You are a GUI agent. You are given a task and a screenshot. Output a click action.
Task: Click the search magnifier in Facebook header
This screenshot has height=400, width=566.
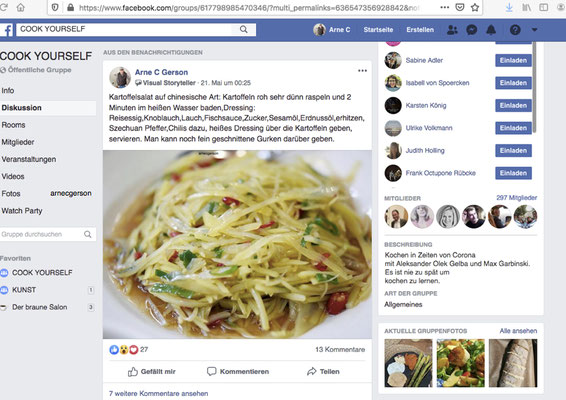point(244,29)
